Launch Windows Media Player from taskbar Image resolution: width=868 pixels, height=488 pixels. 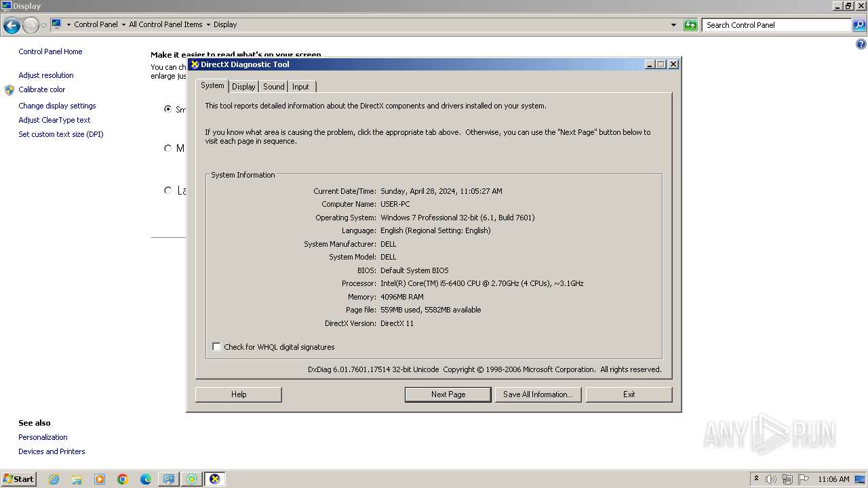coord(100,479)
